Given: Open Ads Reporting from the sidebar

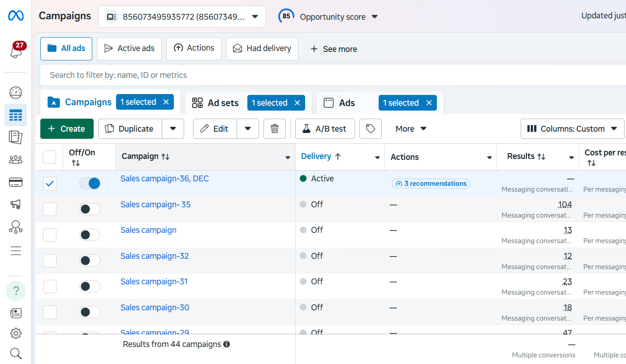Looking at the screenshot, I should (15, 137).
